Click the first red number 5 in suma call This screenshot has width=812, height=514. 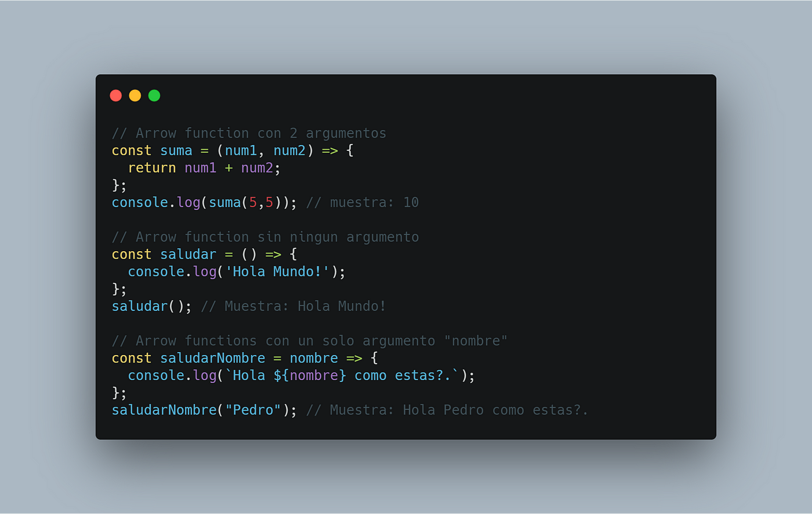[x=253, y=202]
